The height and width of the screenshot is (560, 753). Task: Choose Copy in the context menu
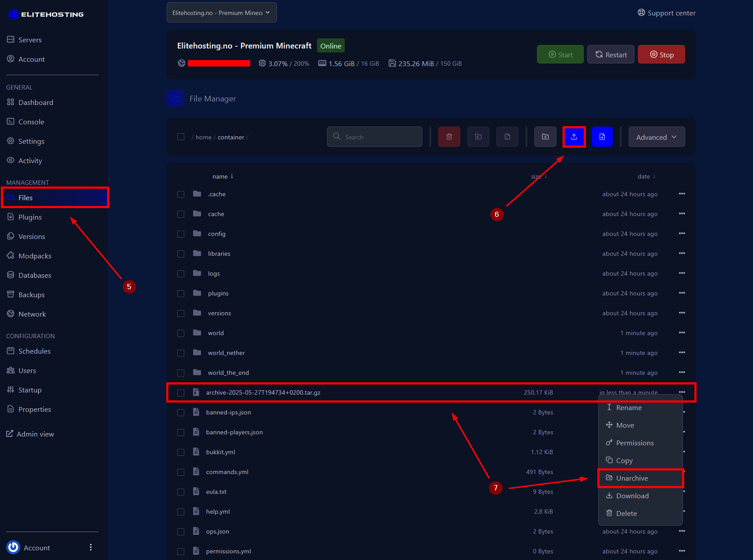(640, 460)
